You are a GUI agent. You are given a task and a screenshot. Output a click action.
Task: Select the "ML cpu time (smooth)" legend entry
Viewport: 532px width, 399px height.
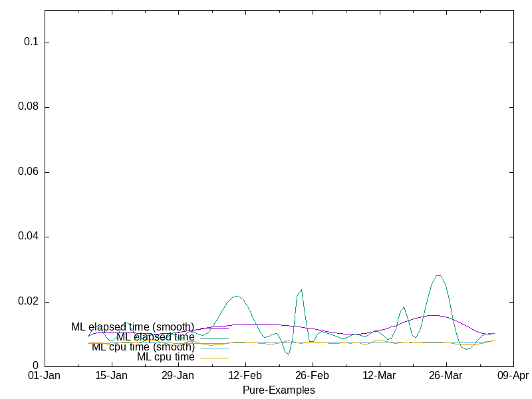(x=143, y=347)
